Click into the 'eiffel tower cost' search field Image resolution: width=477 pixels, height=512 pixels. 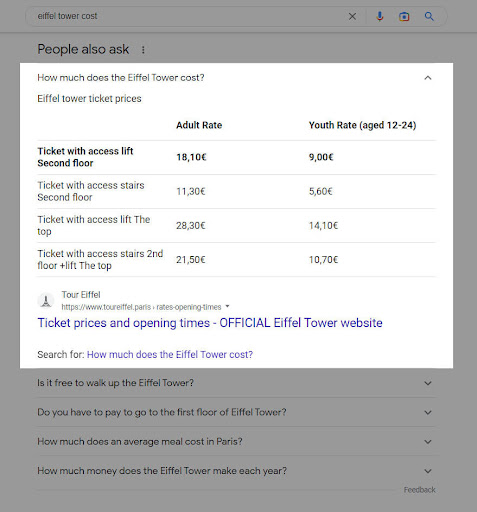pos(187,16)
